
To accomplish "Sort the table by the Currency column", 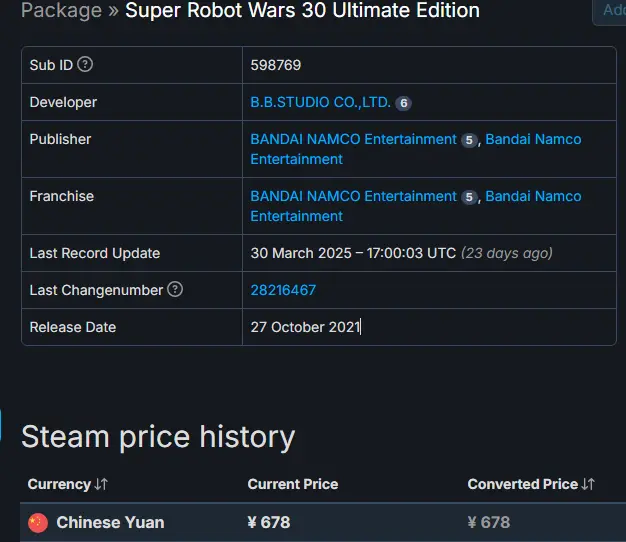I will [x=67, y=484].
